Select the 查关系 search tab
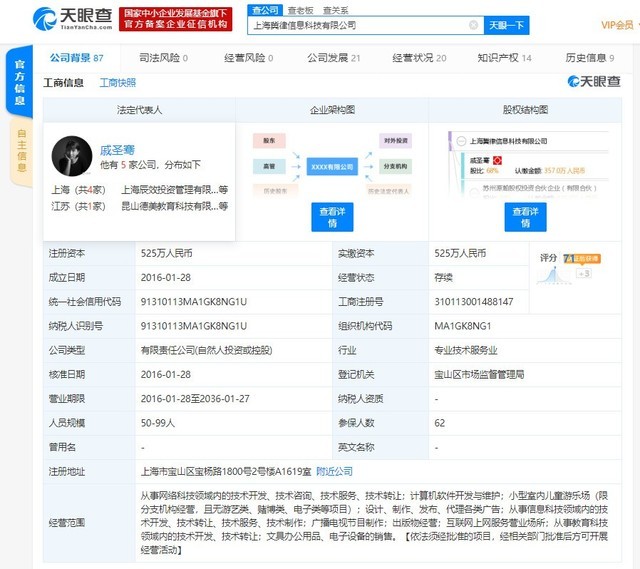This screenshot has height=569, width=640. tap(336, 11)
